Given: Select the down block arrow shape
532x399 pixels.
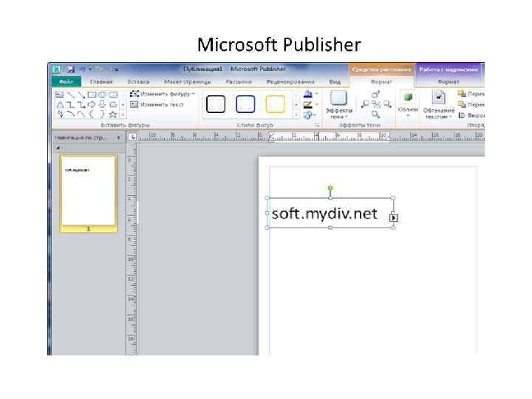Looking at the screenshot, I should pos(102,104).
